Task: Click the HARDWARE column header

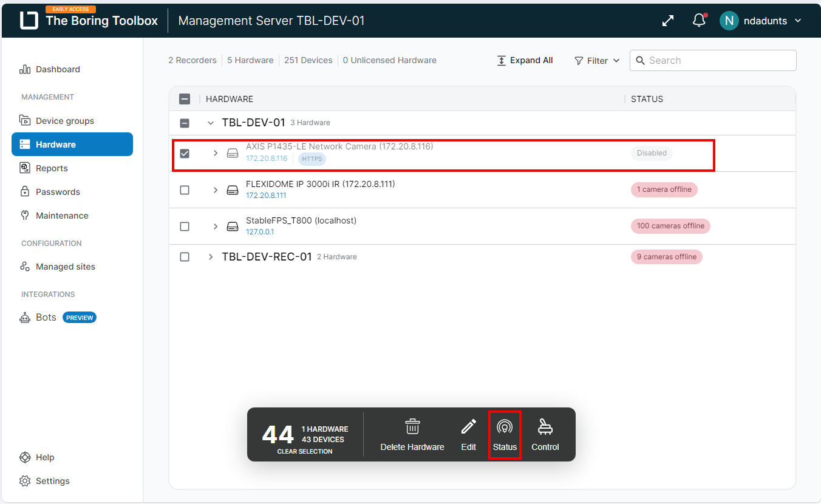Action: point(230,99)
